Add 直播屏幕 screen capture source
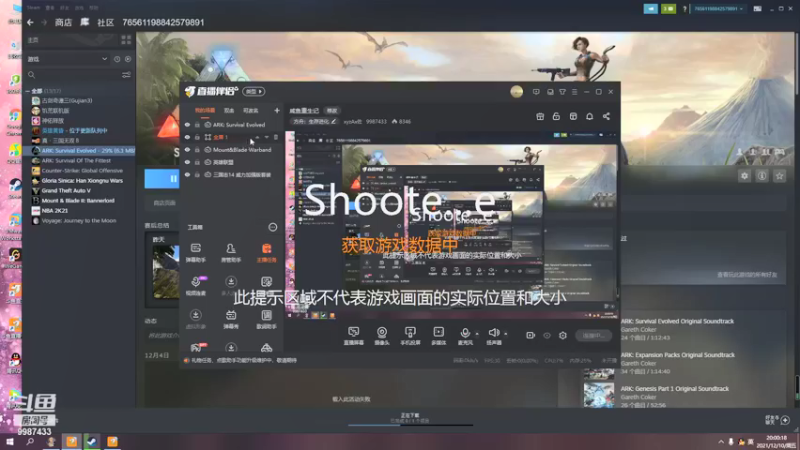Image resolution: width=800 pixels, height=450 pixels. pos(354,336)
